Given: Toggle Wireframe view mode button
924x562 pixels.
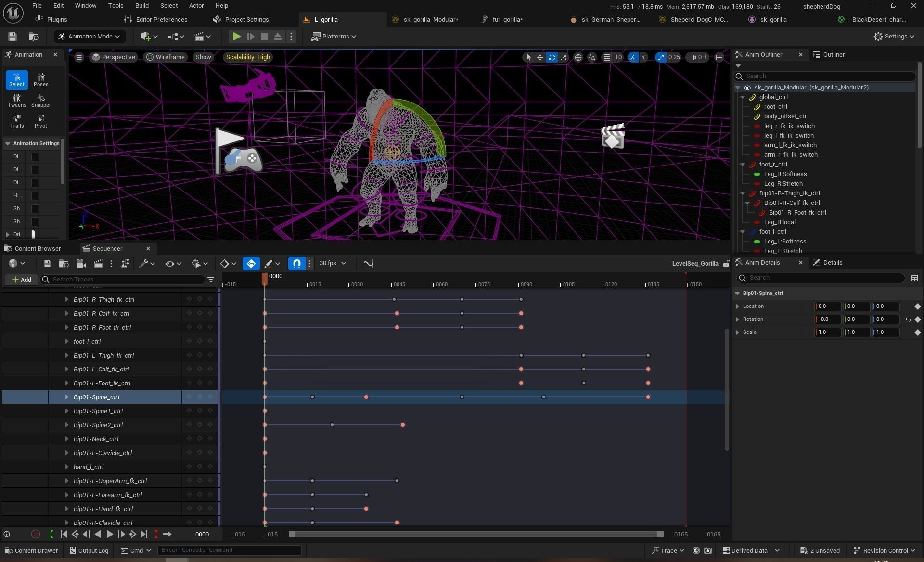Looking at the screenshot, I should coord(166,57).
